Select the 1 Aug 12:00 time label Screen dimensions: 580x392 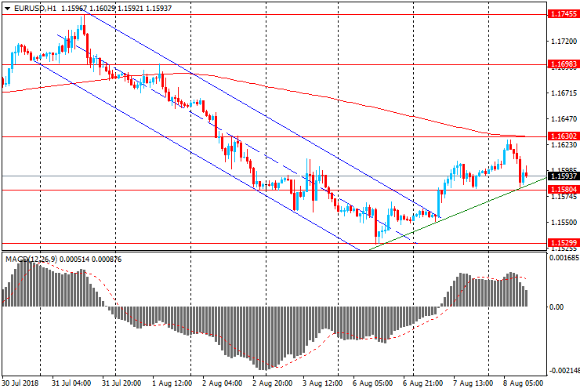[172, 383]
